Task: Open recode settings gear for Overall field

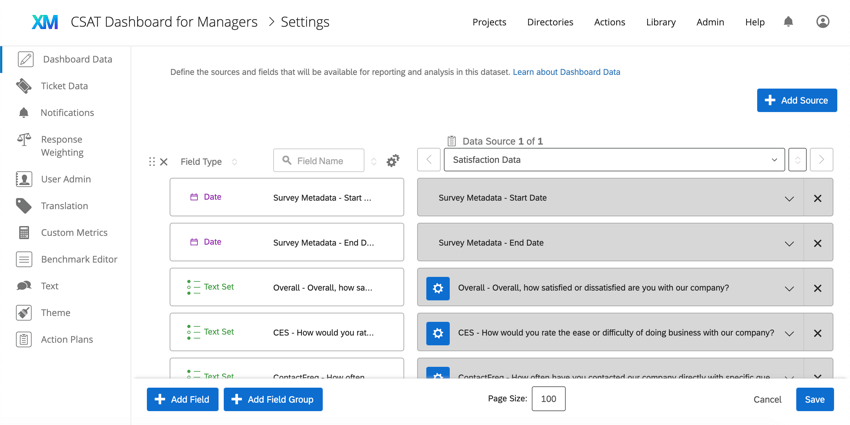Action: [438, 288]
